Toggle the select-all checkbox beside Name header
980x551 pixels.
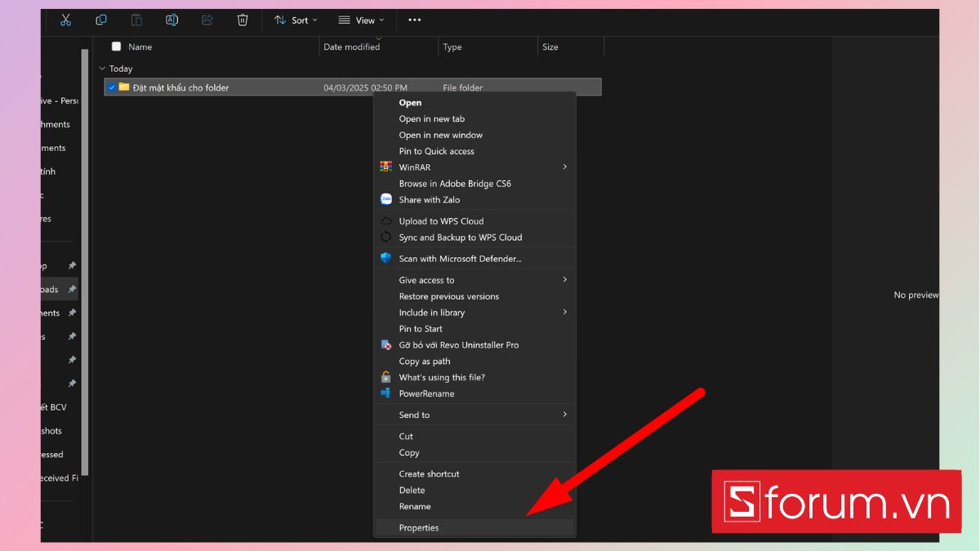(116, 47)
